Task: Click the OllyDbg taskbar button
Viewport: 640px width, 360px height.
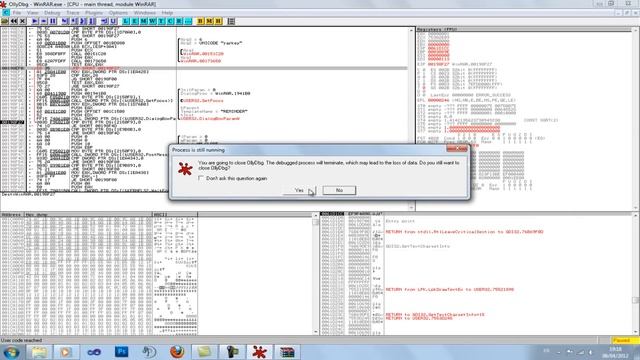Action: (259, 352)
